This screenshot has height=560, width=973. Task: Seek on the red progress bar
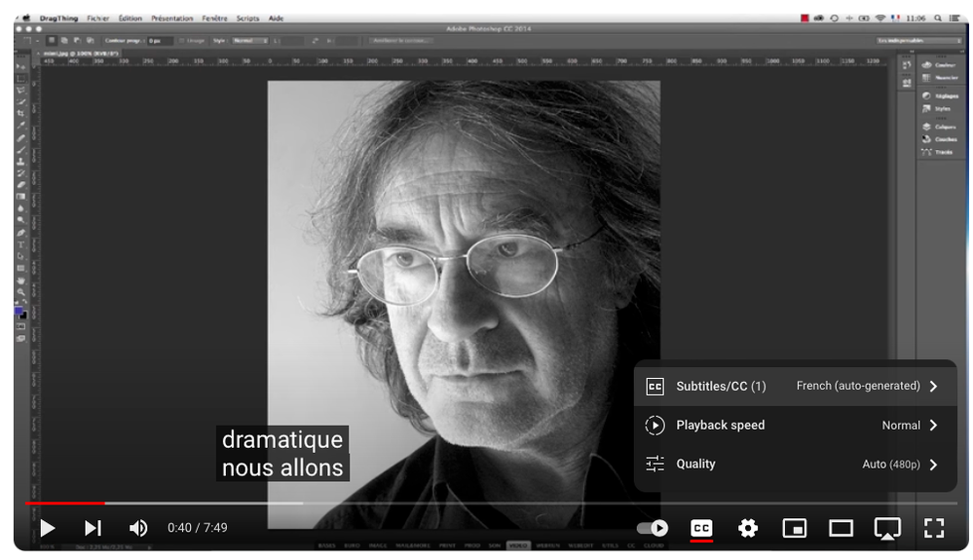click(65, 503)
